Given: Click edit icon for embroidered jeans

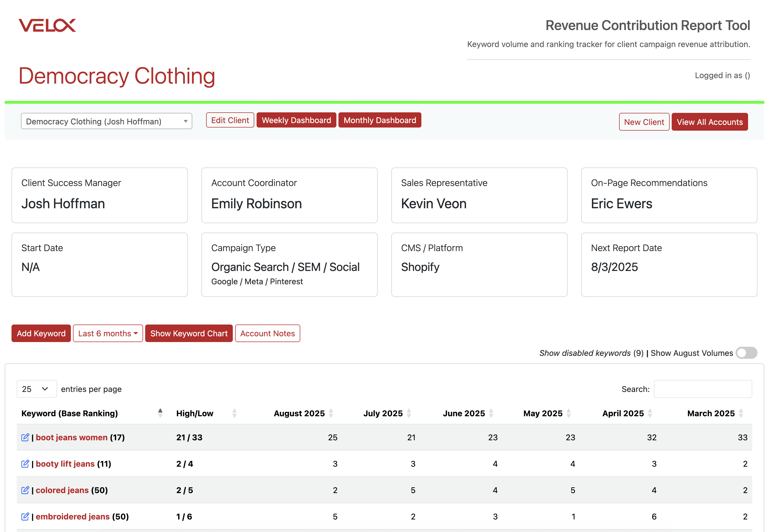Looking at the screenshot, I should [25, 516].
